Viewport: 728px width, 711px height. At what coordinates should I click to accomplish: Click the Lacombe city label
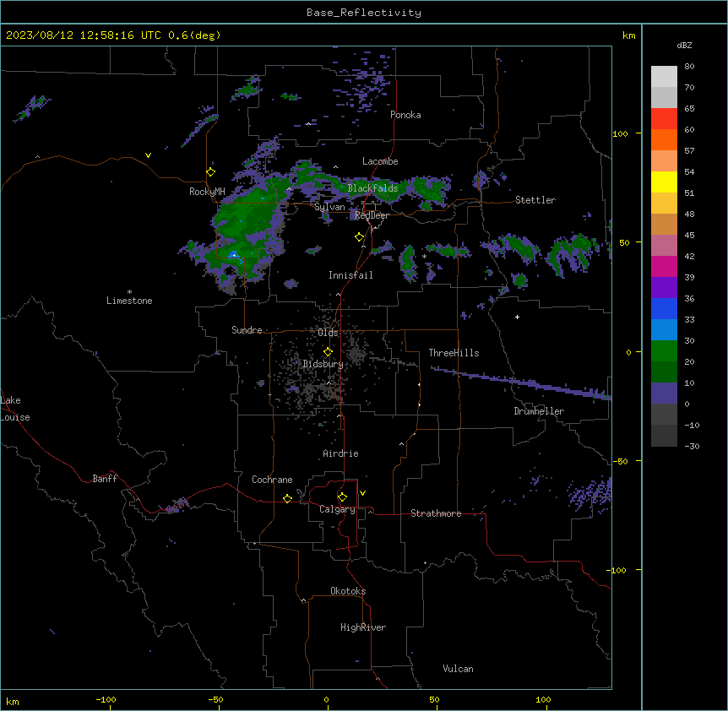click(380, 161)
